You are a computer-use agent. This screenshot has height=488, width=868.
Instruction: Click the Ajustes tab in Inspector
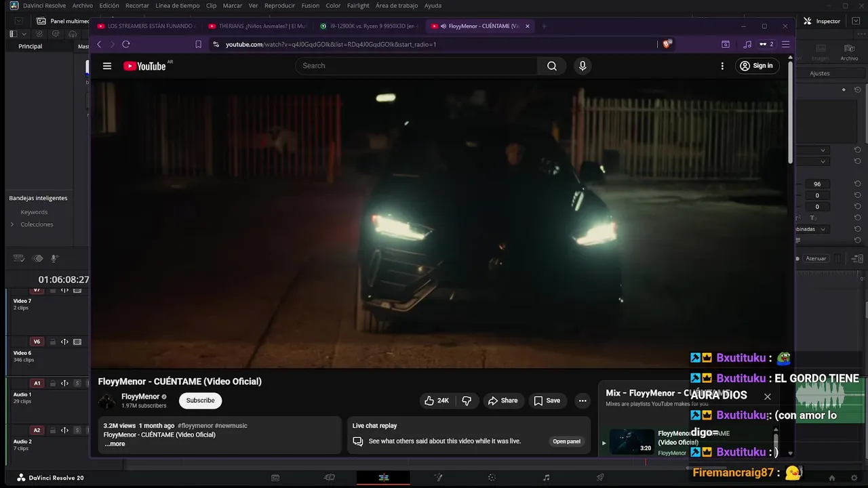(820, 73)
